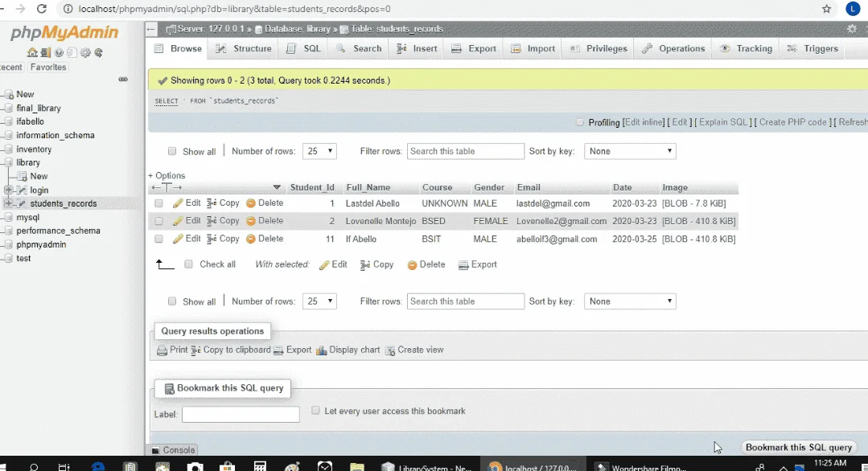
Task: Open the Triggers tab
Action: [x=813, y=49]
